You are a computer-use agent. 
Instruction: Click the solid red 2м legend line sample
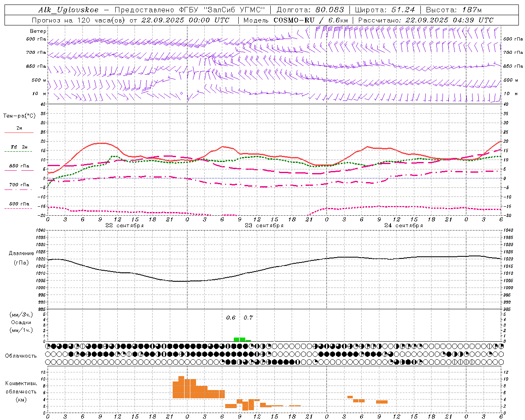(x=19, y=133)
